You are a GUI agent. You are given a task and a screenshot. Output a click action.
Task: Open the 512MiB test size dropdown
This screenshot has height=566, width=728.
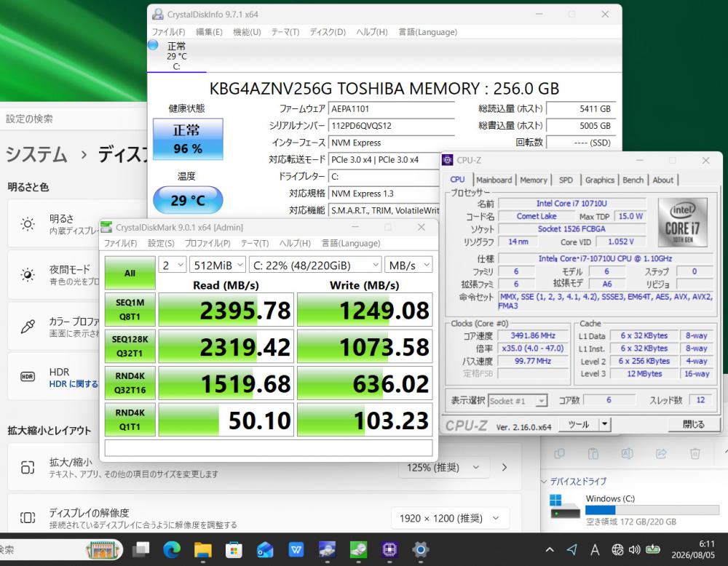point(217,265)
